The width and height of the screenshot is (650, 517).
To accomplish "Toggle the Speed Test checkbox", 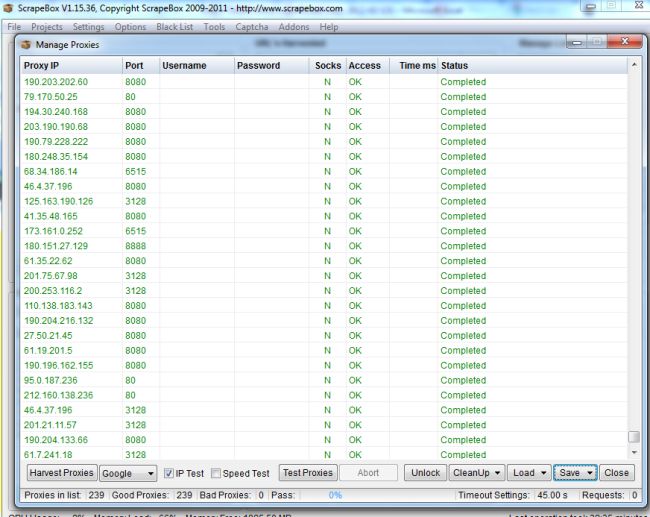I will point(216,473).
